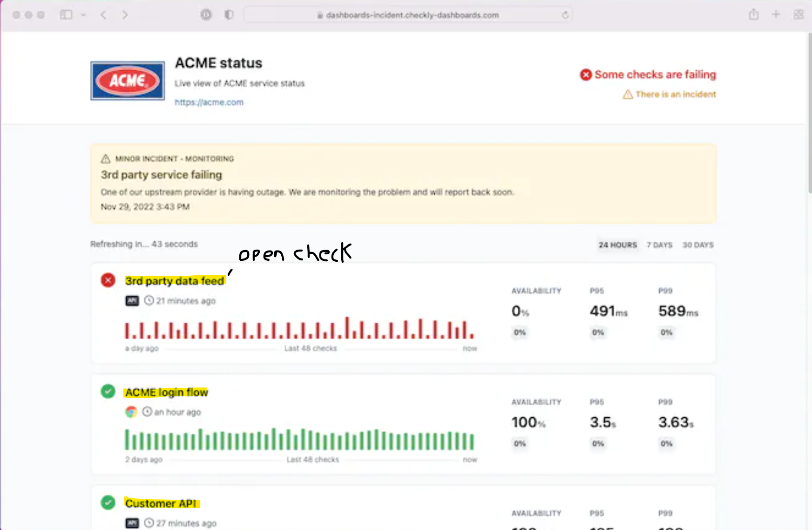This screenshot has height=530, width=812.
Task: Click the green passing icon for ACME login flow
Action: coord(108,391)
